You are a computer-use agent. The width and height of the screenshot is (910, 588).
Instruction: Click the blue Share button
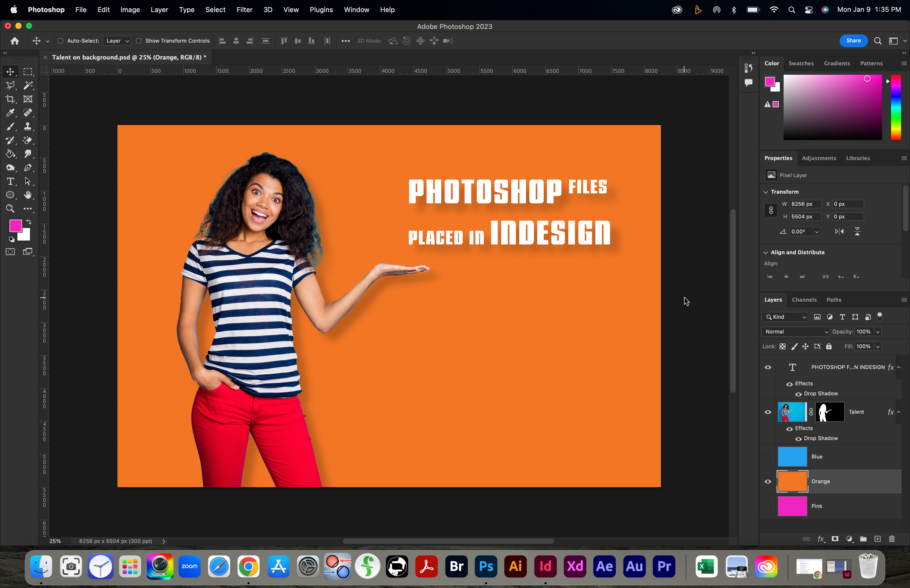(853, 41)
